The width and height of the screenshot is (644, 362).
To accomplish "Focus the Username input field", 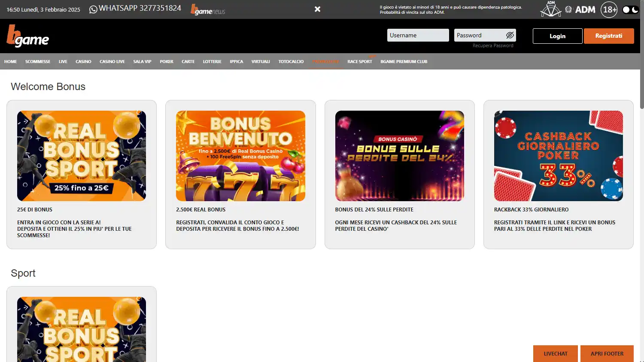I will pos(418,35).
